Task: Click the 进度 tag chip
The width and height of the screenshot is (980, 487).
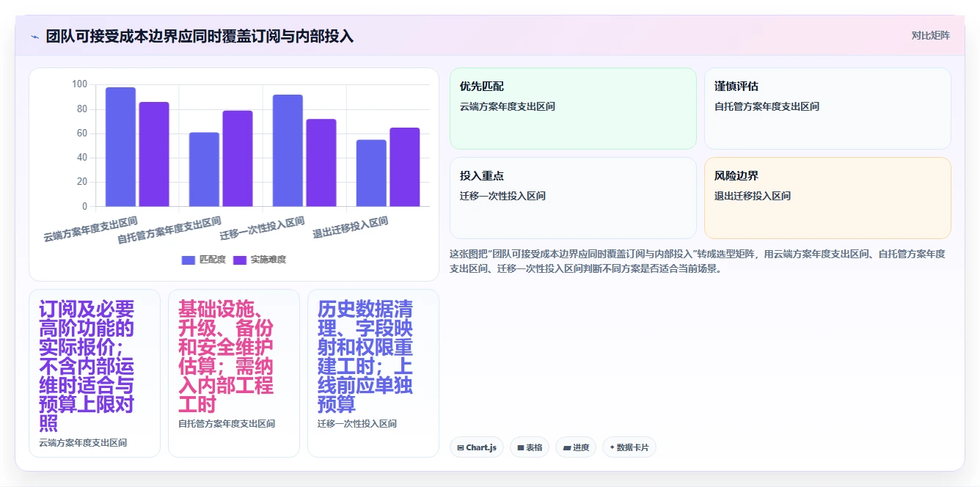Action: (x=576, y=447)
